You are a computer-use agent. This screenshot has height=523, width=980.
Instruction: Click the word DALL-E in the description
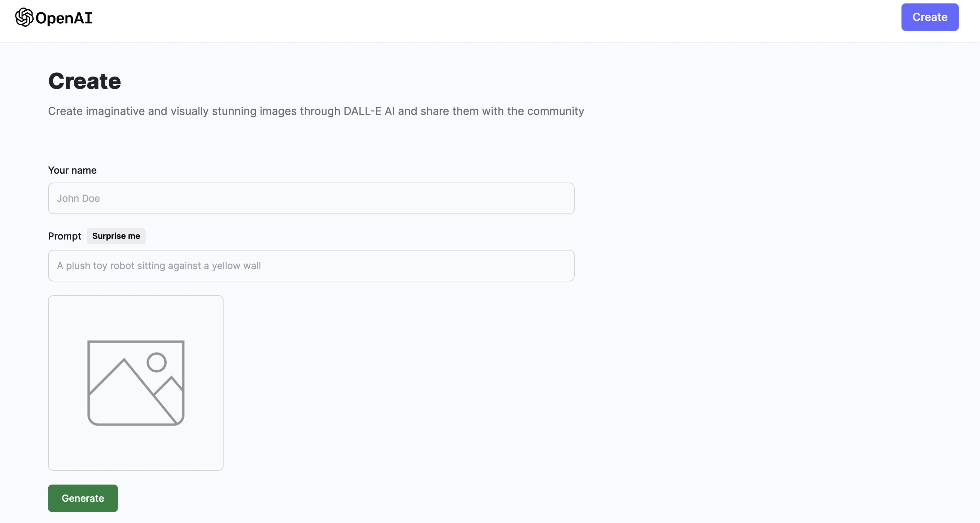point(362,111)
